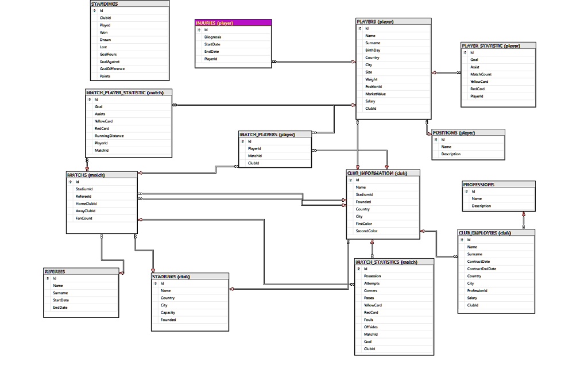Viewport: 588px width, 372px height.
Task: Select the CLUB_INFORMATION (club) table header
Action: (x=383, y=174)
